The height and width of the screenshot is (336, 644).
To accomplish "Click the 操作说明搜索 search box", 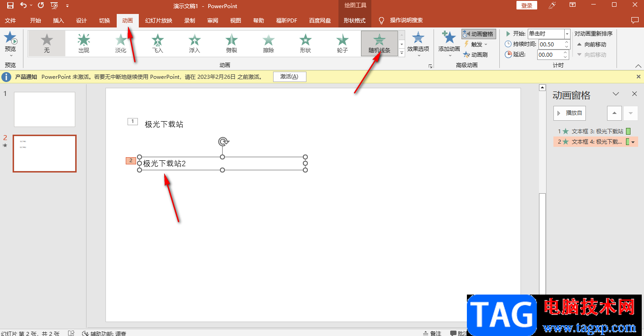I will tap(406, 20).
